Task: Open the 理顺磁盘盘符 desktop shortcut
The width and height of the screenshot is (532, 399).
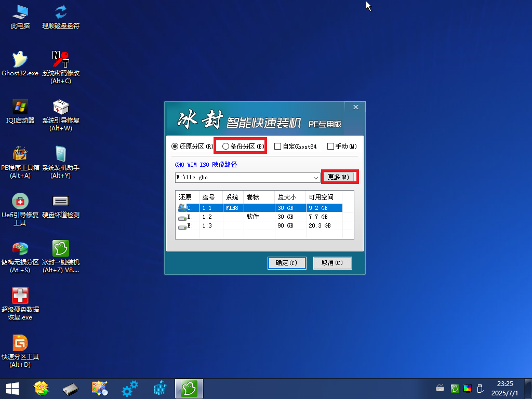Action: point(61,16)
